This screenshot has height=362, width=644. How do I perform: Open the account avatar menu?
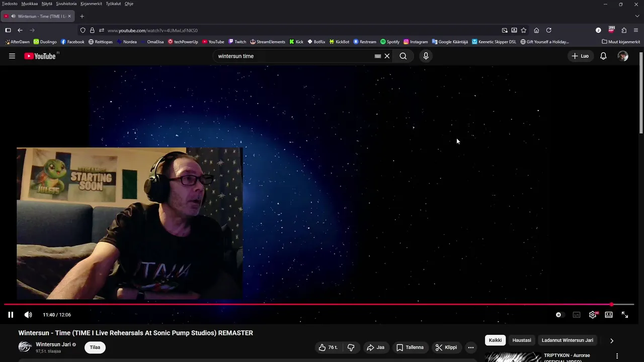pyautogui.click(x=623, y=56)
